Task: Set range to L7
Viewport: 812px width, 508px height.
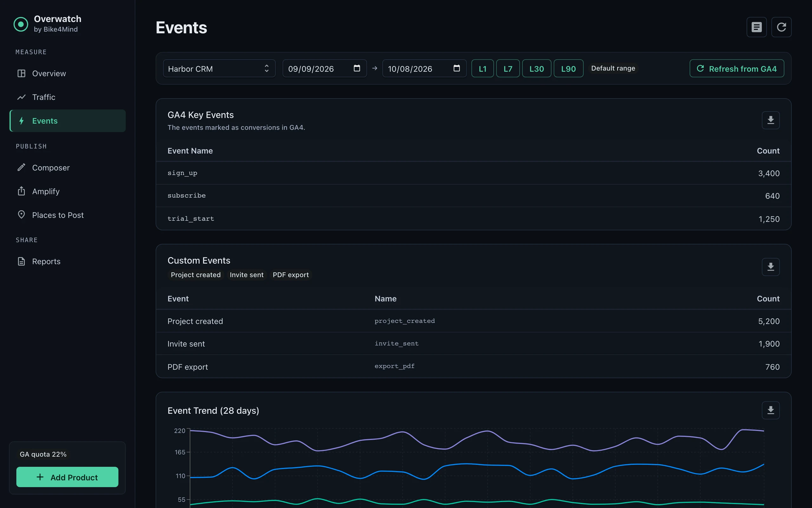Action: 508,69
